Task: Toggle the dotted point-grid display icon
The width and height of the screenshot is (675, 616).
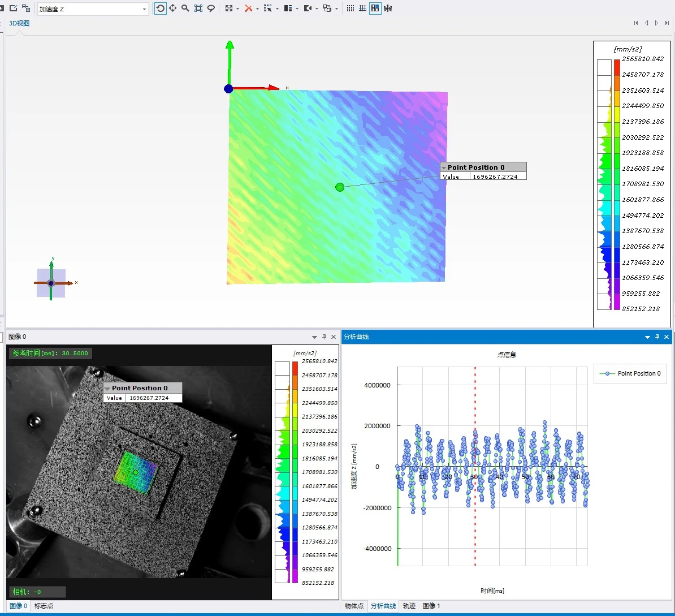Action: [351, 8]
